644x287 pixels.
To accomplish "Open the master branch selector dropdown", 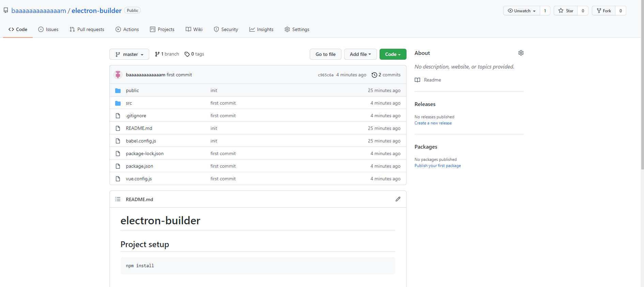I will [129, 54].
